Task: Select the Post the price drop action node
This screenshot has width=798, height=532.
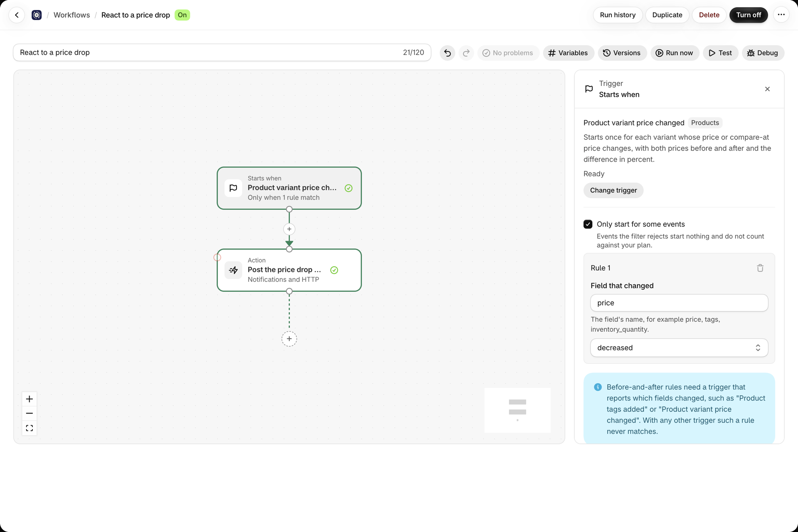Action: point(289,270)
